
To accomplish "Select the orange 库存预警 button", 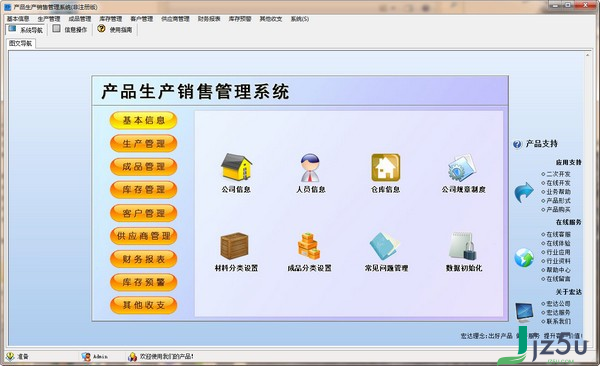I will [143, 282].
